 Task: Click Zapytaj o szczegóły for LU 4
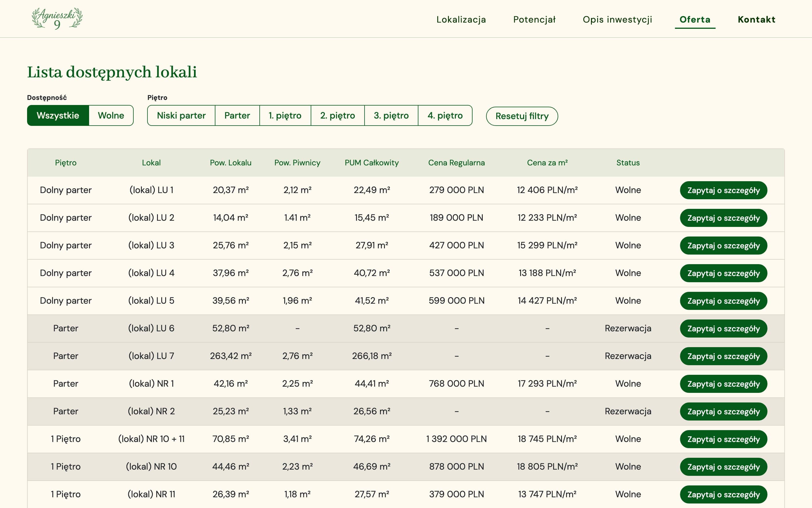click(723, 273)
